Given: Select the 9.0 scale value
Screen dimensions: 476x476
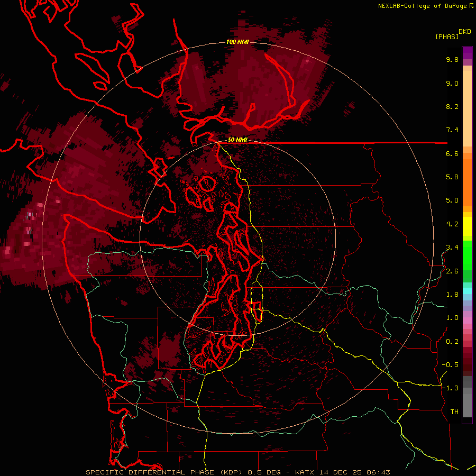Looking at the screenshot, I should click(x=452, y=83).
